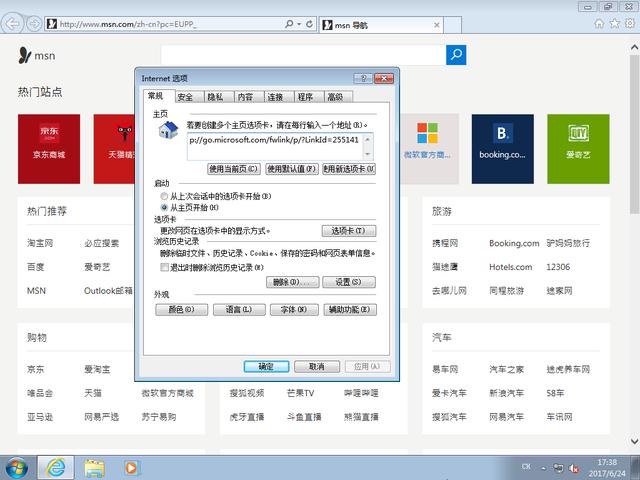Open the booking.com tile

point(502,149)
